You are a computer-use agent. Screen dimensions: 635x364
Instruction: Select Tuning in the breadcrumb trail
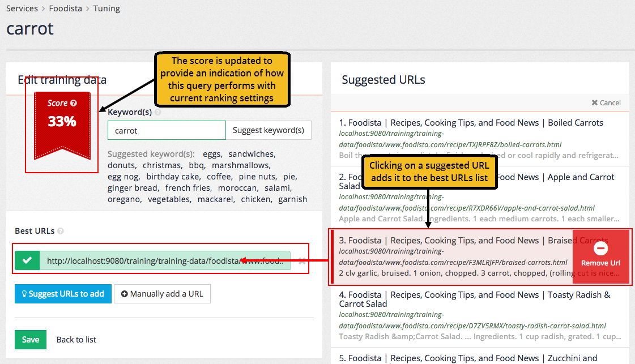(106, 8)
